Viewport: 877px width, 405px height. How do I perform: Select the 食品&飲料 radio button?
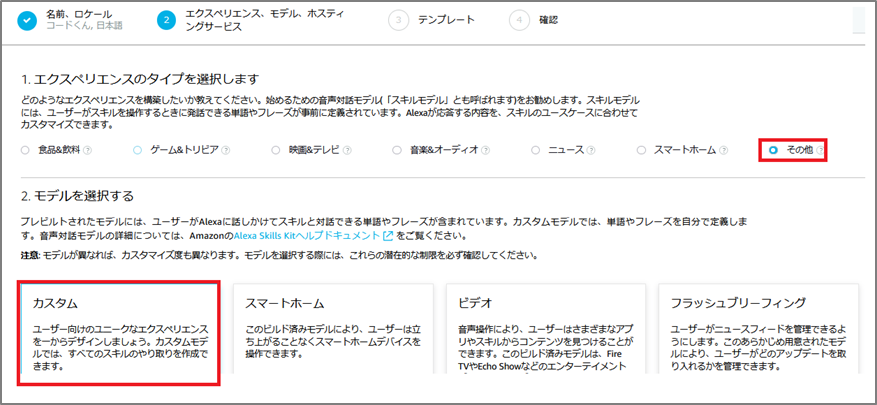[24, 150]
